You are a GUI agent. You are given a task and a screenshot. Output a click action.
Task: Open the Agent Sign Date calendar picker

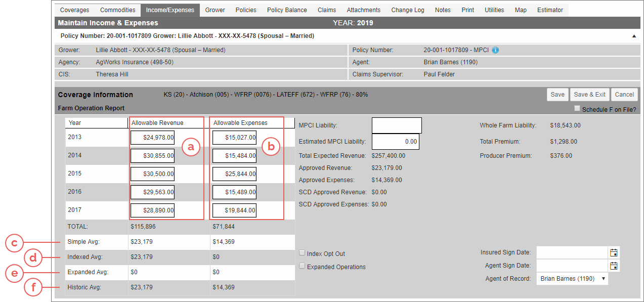coord(614,266)
